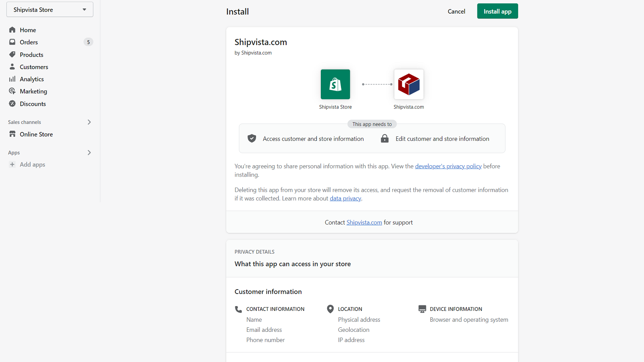Viewport: 644px width, 362px height.
Task: Open the developer's privacy policy link
Action: pyautogui.click(x=448, y=166)
